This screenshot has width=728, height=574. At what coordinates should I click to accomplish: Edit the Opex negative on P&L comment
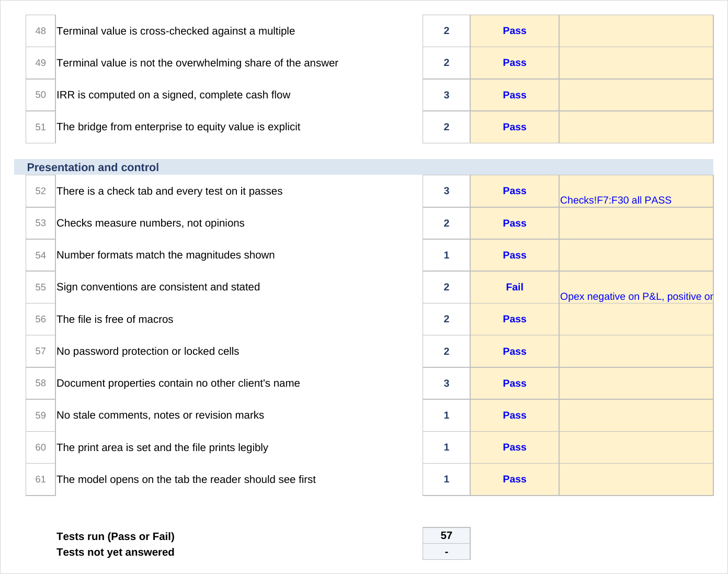click(636, 297)
